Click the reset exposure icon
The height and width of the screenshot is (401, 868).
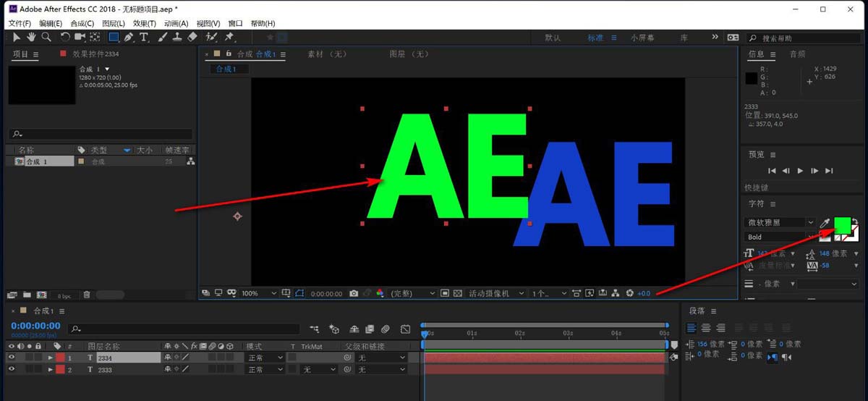point(630,293)
